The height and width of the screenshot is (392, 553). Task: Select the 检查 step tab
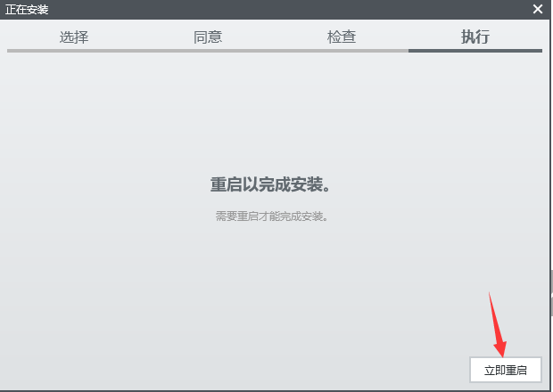(342, 37)
